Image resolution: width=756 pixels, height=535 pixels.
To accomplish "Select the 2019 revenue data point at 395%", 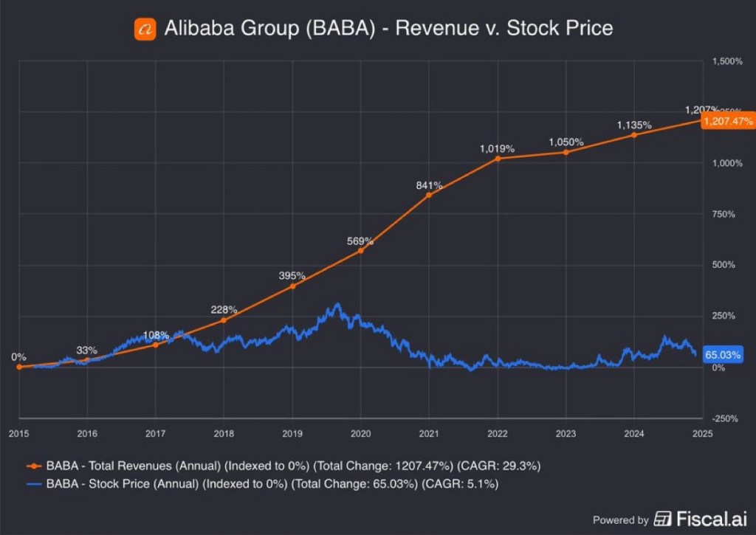I will [x=292, y=286].
